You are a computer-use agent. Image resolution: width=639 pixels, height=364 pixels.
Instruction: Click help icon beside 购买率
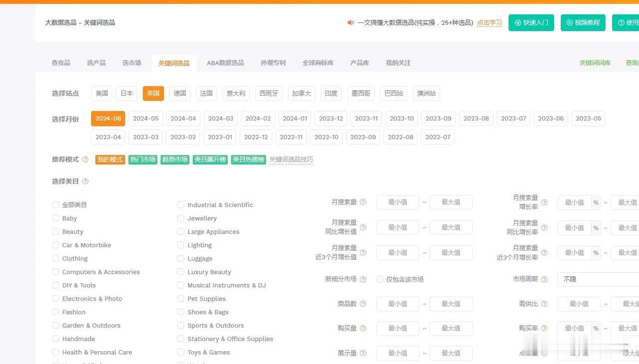pyautogui.click(x=544, y=328)
